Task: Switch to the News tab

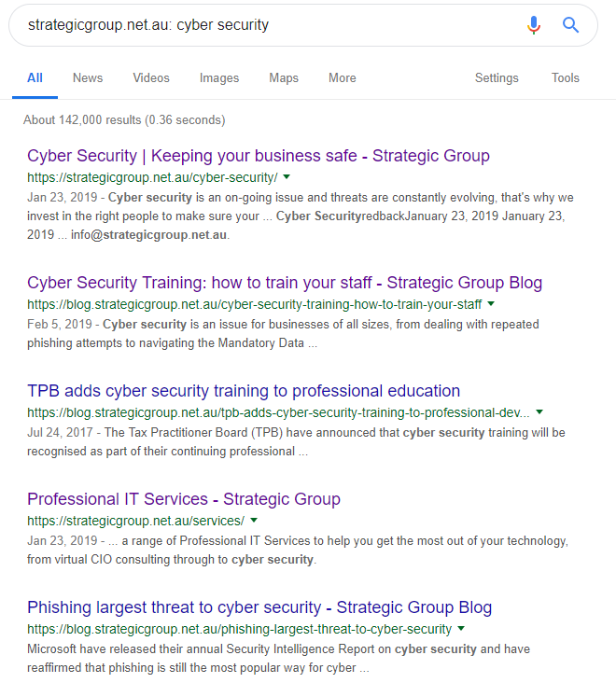Action: 88,78
